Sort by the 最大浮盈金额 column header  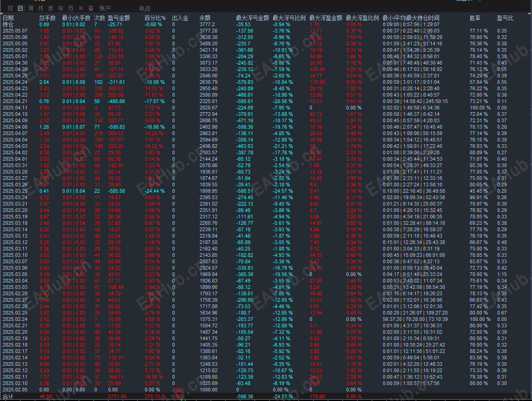tap(326, 18)
